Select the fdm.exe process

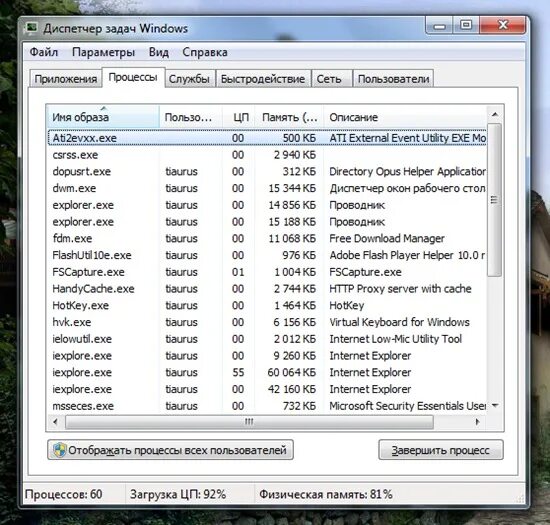tap(267, 238)
